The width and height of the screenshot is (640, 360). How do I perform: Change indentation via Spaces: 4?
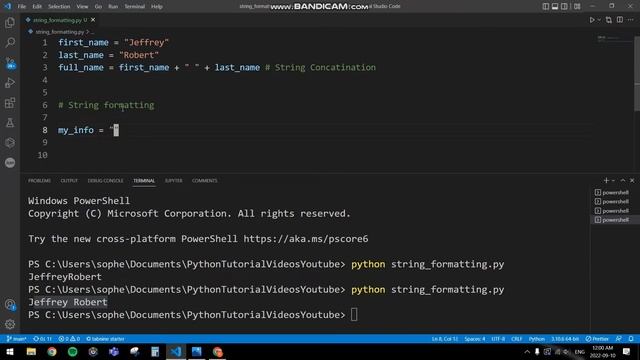pos(475,339)
